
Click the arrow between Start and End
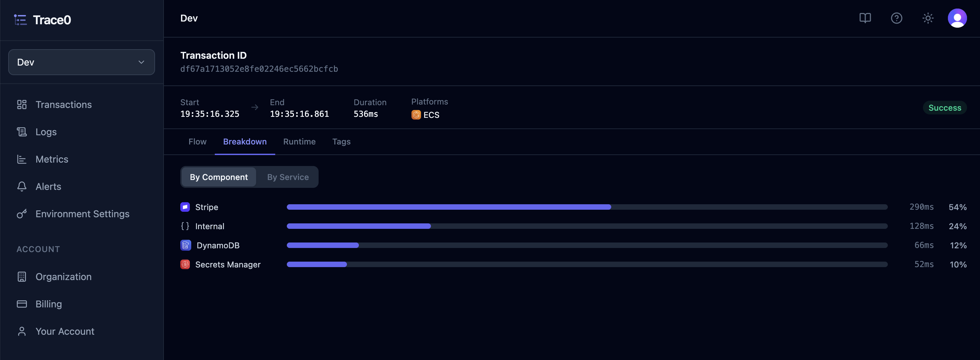click(254, 108)
